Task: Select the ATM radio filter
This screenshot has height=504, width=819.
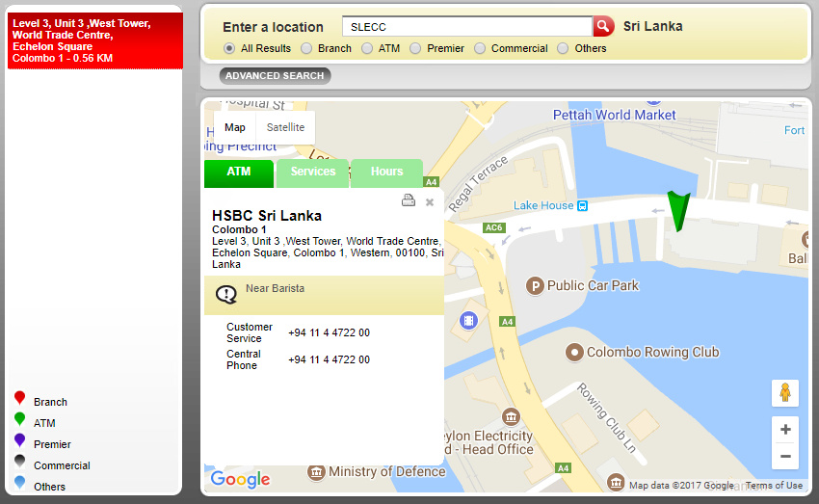Action: coord(367,48)
